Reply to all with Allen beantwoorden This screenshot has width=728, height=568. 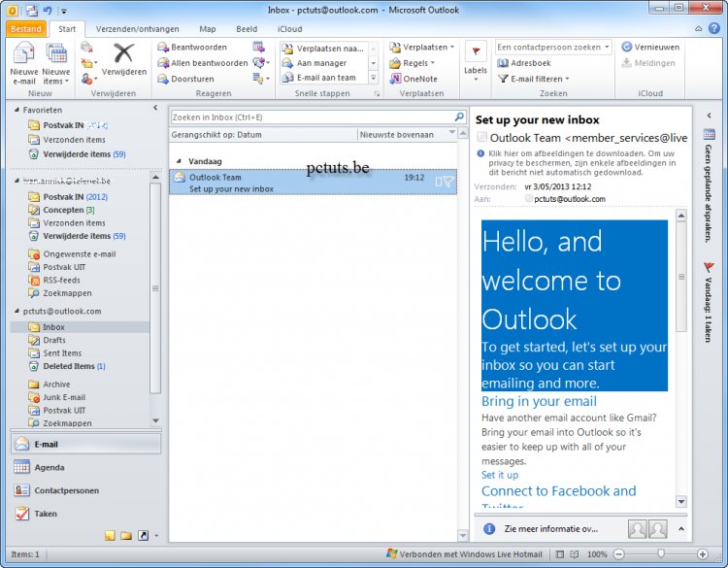pyautogui.click(x=203, y=63)
